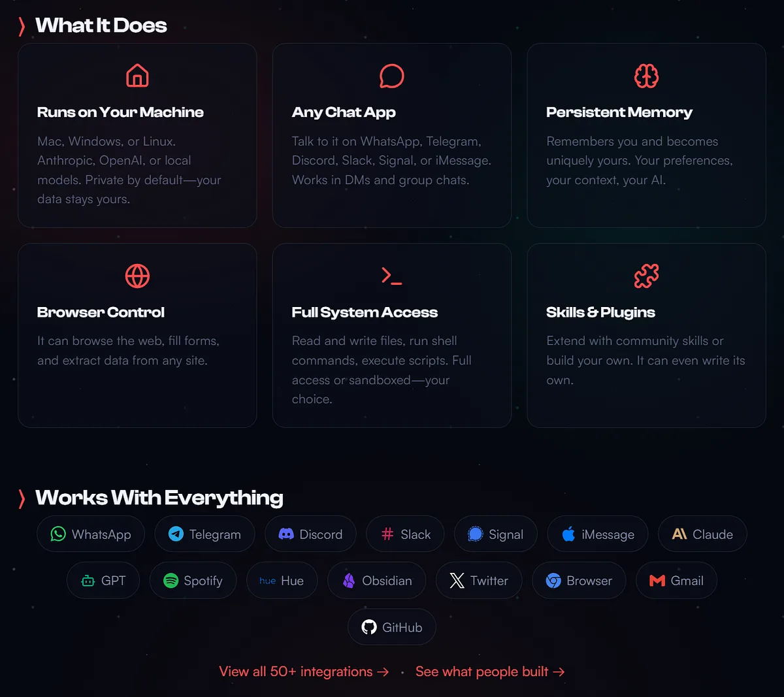Click the Twitter X integration pill

click(479, 581)
